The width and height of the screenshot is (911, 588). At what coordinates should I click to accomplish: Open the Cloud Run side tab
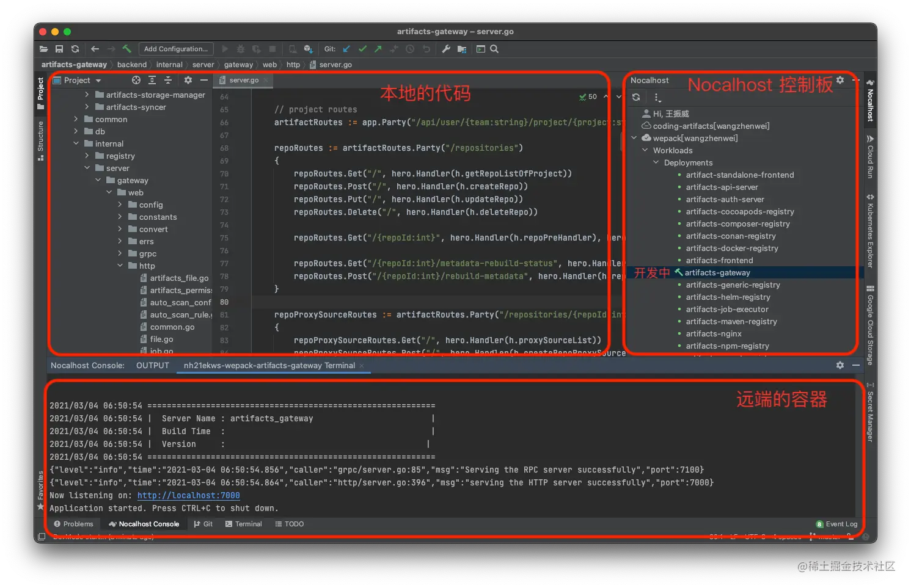(870, 157)
